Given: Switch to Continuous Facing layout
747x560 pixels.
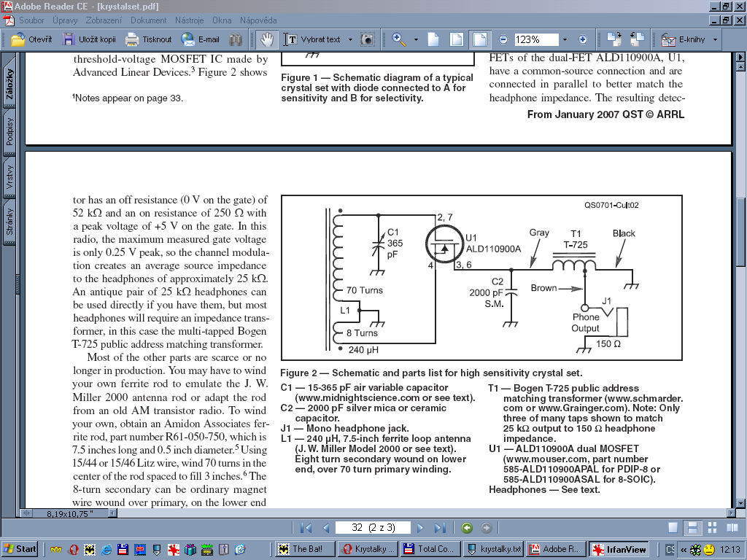Looking at the screenshot, I should tap(712, 528).
